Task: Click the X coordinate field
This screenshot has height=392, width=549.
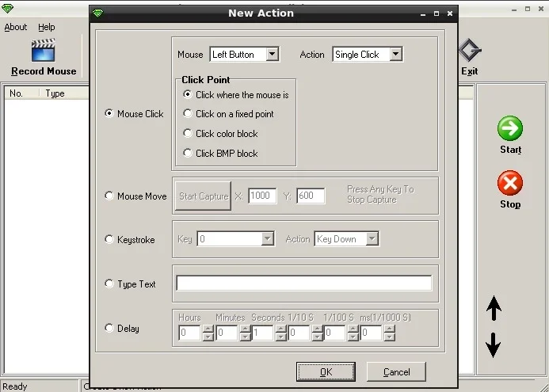Action: point(262,196)
